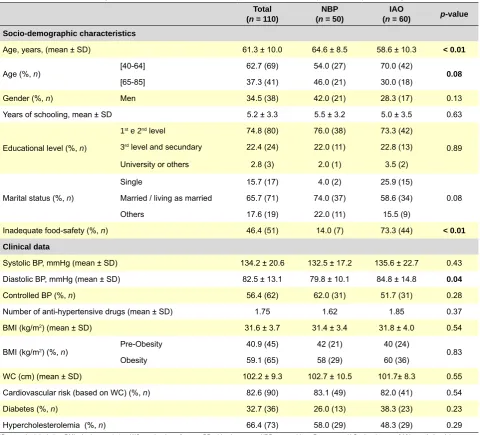Click the 'Pre-Obesity' sub-label
This screenshot has width=480, height=435.
pos(141,344)
